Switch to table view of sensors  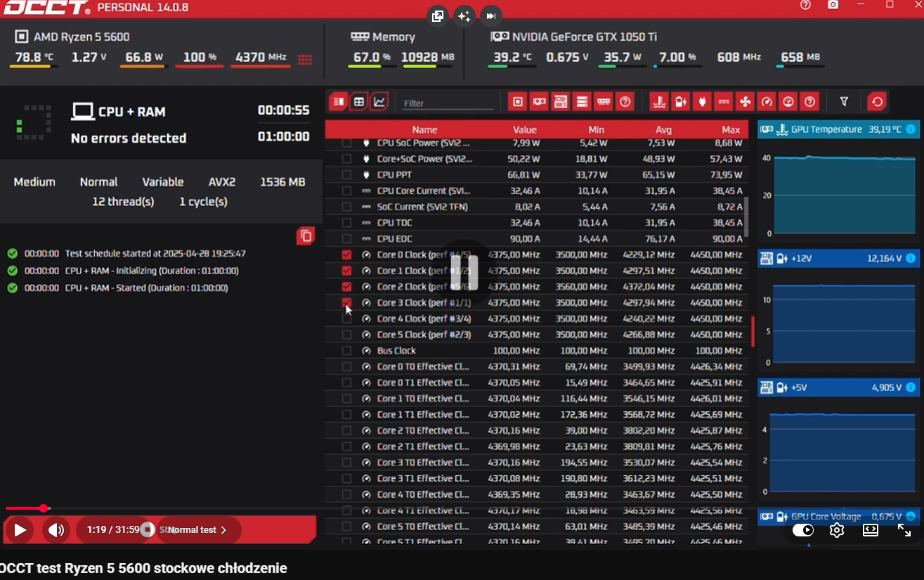tap(359, 102)
